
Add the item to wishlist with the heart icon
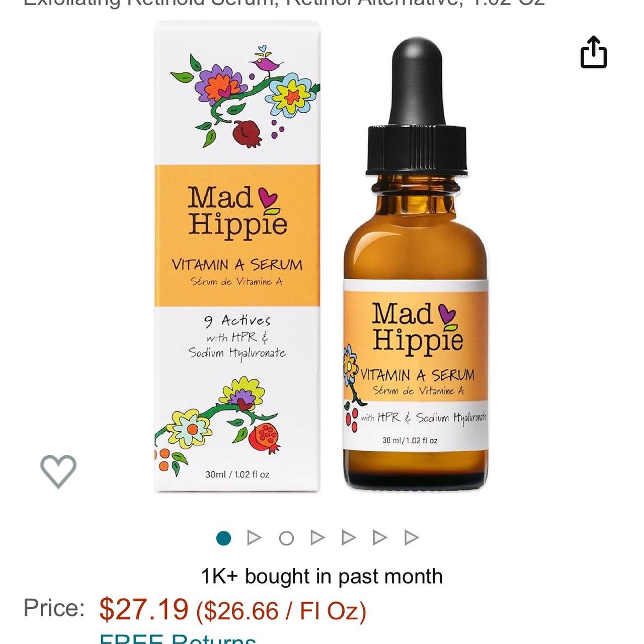[x=58, y=471]
